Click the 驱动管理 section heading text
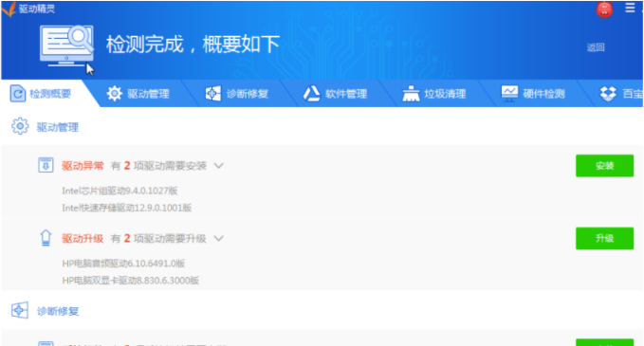644x346 pixels. coord(58,127)
